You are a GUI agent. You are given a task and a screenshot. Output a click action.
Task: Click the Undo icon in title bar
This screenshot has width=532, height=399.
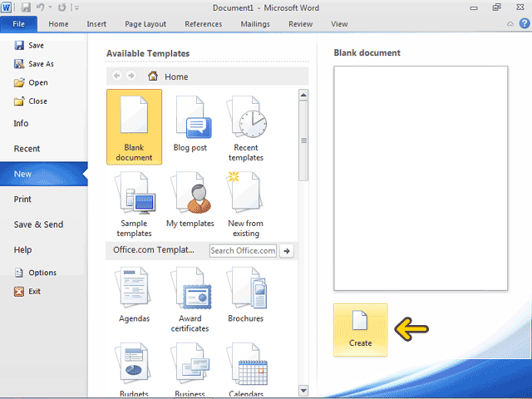(41, 7)
